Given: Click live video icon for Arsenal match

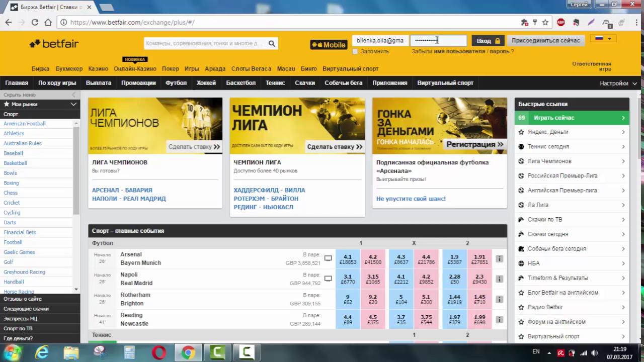Looking at the screenshot, I should [328, 258].
